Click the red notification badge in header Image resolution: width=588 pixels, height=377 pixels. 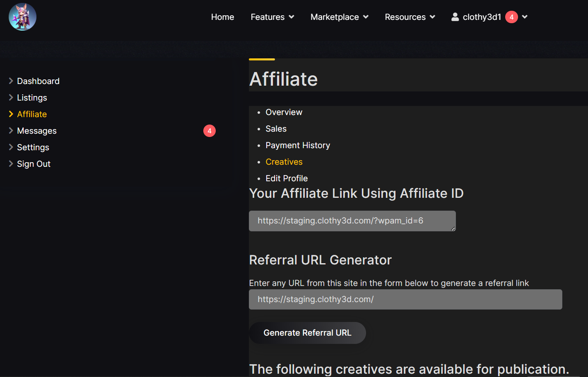[511, 17]
